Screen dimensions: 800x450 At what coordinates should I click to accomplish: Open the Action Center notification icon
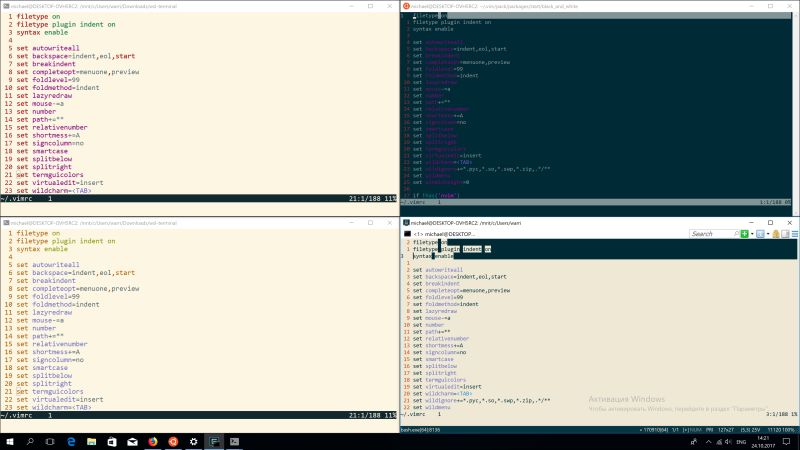pos(786,442)
